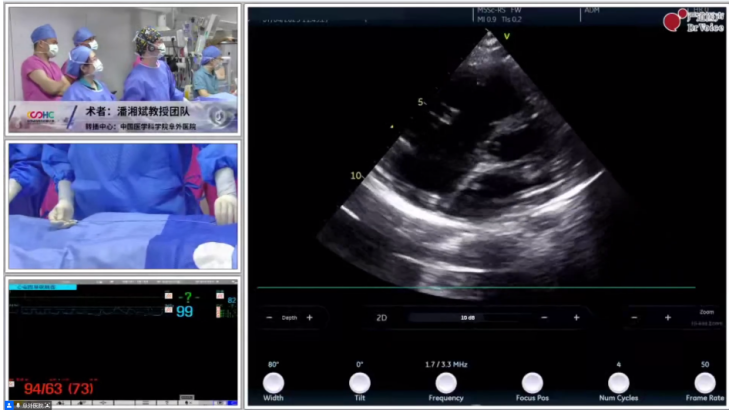The image size is (729, 410).
Task: Select the Tilt control knob
Action: (x=360, y=383)
